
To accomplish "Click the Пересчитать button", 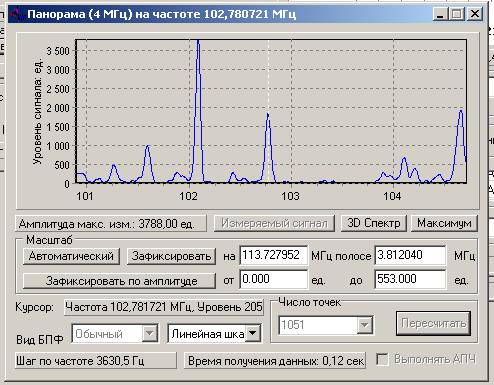I will [x=433, y=323].
